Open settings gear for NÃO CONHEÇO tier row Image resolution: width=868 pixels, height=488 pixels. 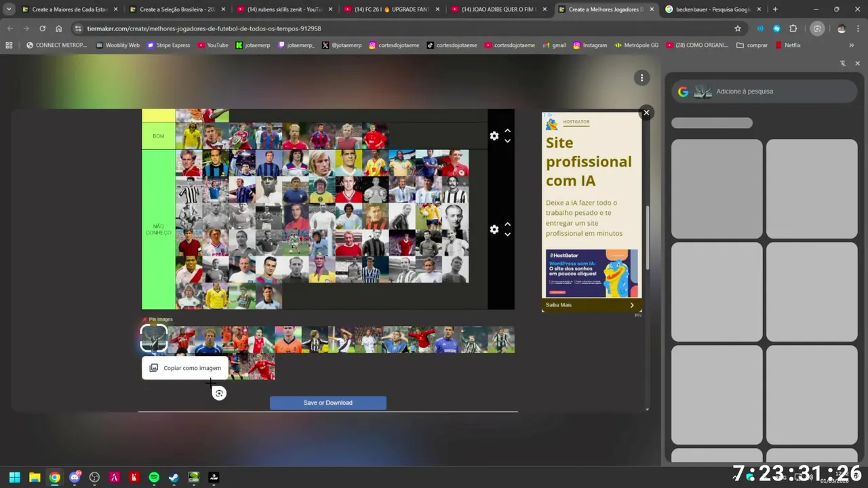pos(494,230)
